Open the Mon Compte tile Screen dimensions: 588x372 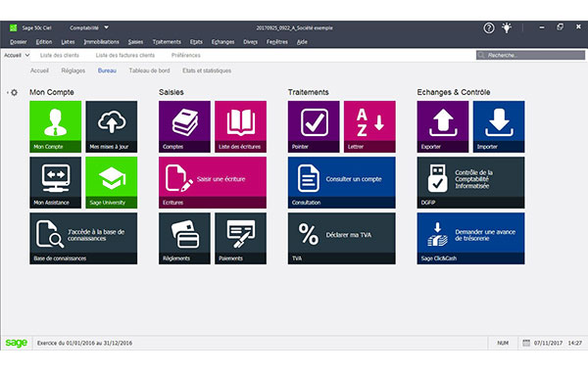(x=56, y=126)
